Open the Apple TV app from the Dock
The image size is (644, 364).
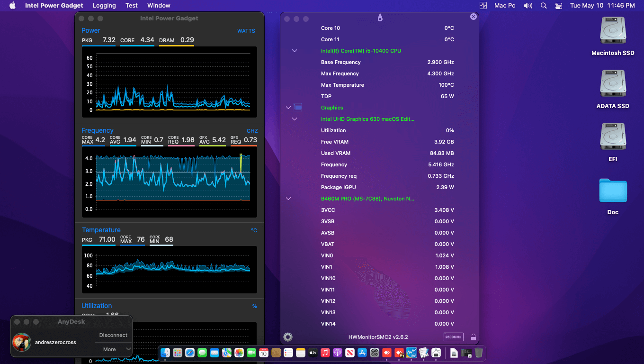[x=313, y=353]
